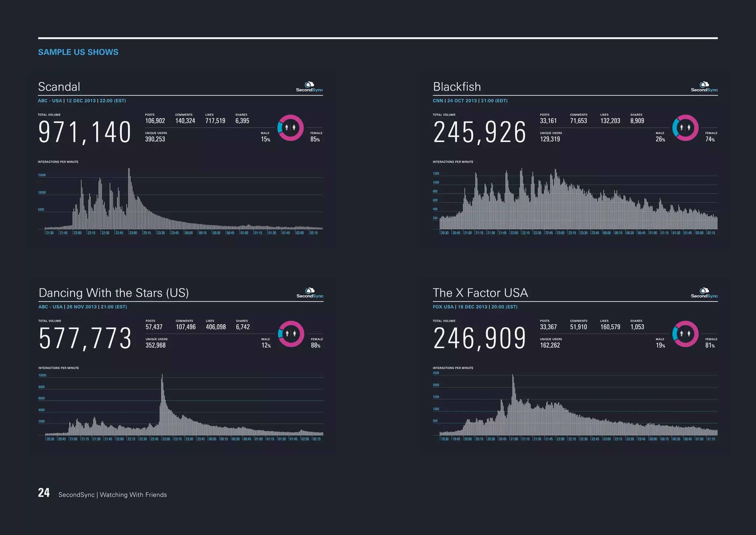Viewport: 756px width, 535px height.
Task: Click the SecondSync logo on Scandal panel
Action: [309, 87]
